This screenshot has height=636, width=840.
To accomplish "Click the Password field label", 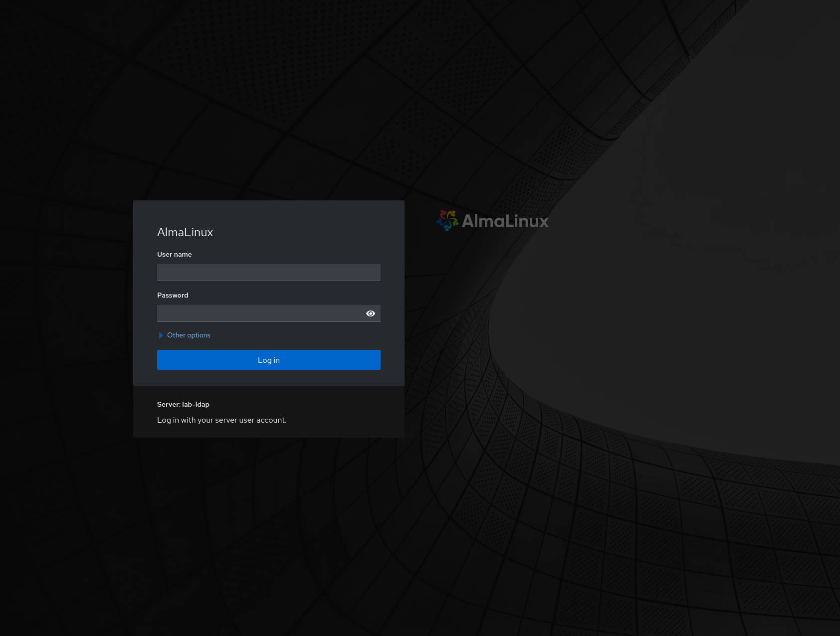I will click(x=173, y=295).
